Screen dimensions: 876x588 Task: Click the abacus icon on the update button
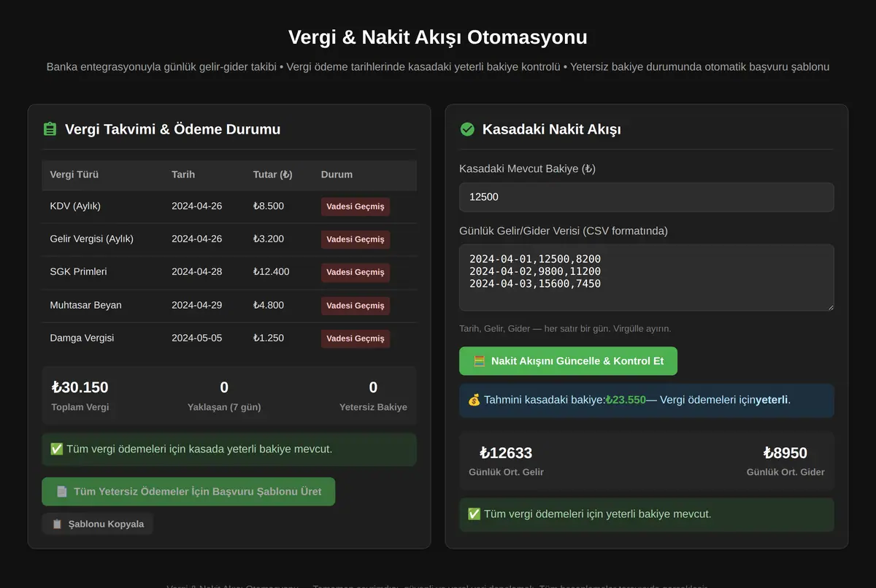pyautogui.click(x=479, y=361)
